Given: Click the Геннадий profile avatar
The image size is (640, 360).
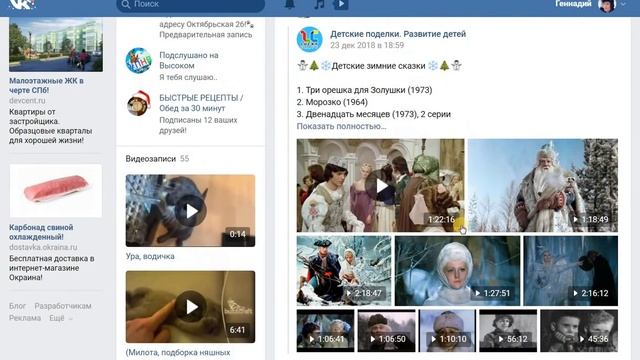Looking at the screenshot, I should click(607, 5).
